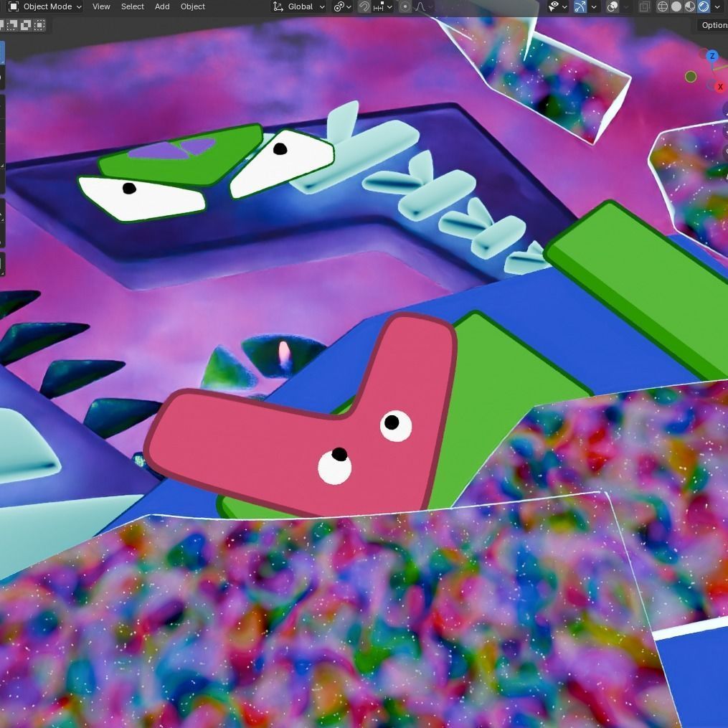Open the Options popover button
This screenshot has height=728, width=728.
(714, 25)
